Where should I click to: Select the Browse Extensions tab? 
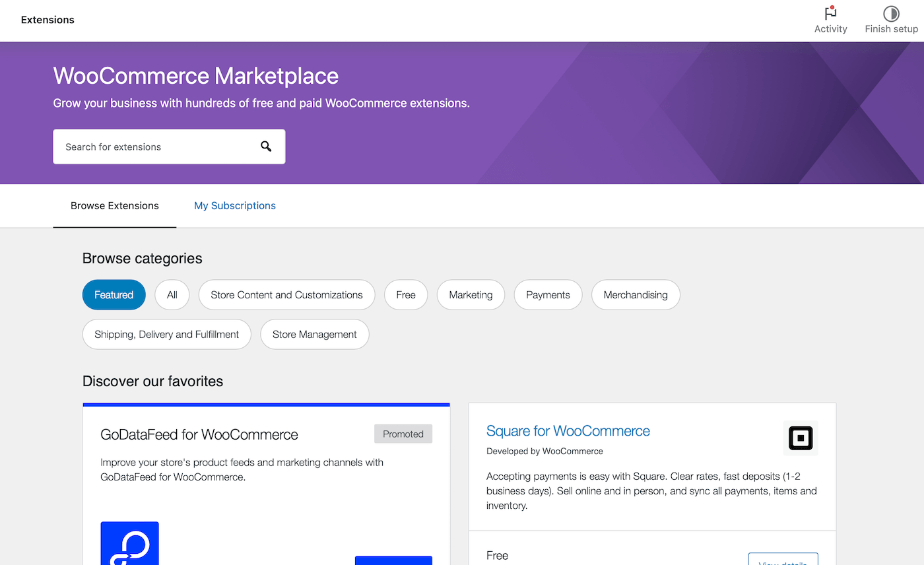click(114, 205)
